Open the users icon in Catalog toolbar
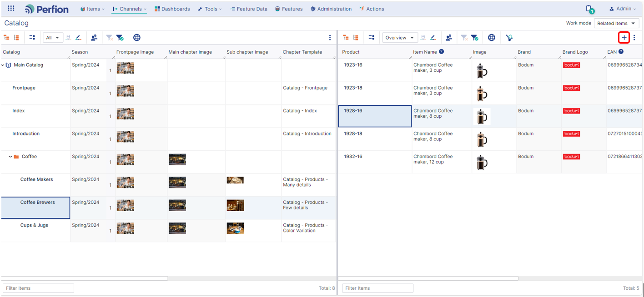This screenshot has width=644, height=297. 94,38
